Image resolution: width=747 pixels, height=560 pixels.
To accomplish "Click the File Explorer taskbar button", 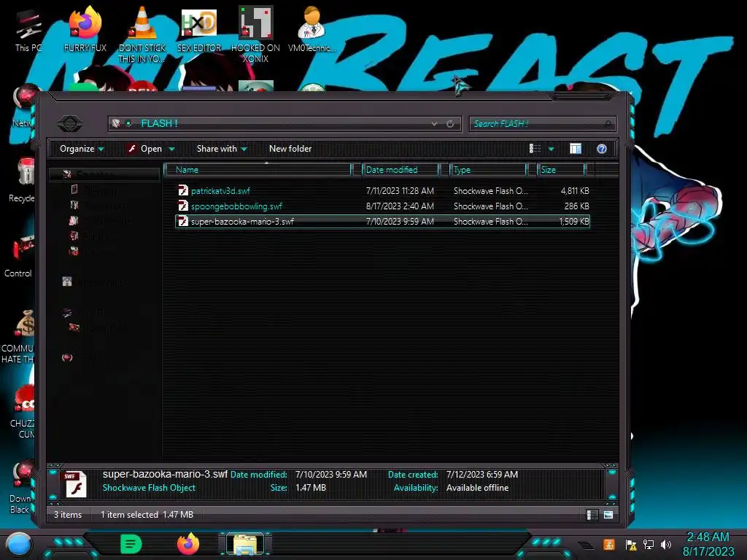I will (x=245, y=544).
